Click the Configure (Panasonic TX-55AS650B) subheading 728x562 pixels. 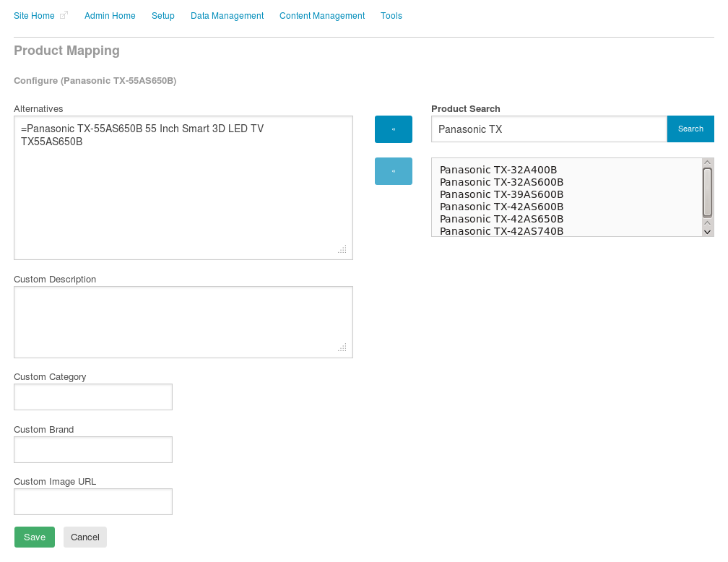pos(95,81)
